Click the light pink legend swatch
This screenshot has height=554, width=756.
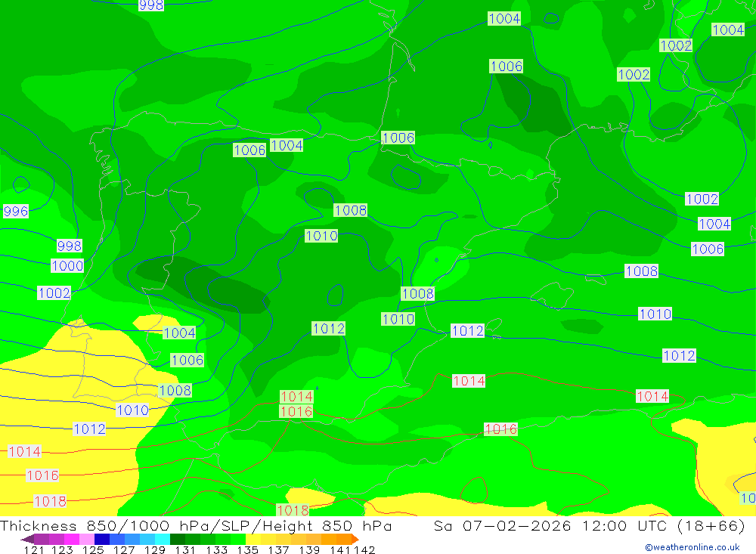(x=87, y=539)
